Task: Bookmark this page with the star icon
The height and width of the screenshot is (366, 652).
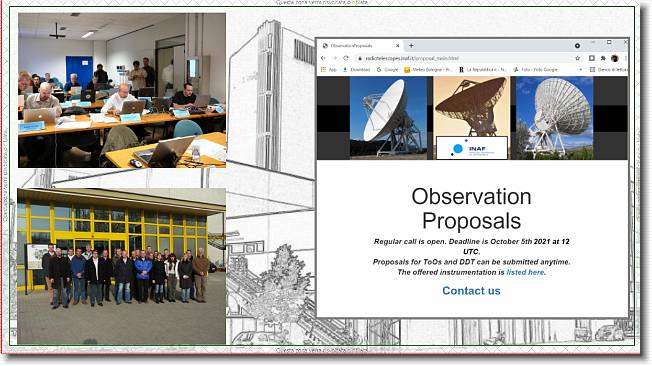Action: pos(578,58)
